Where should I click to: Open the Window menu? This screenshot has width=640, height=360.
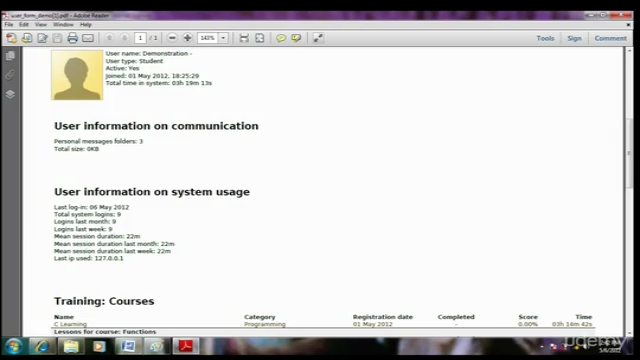click(63, 24)
